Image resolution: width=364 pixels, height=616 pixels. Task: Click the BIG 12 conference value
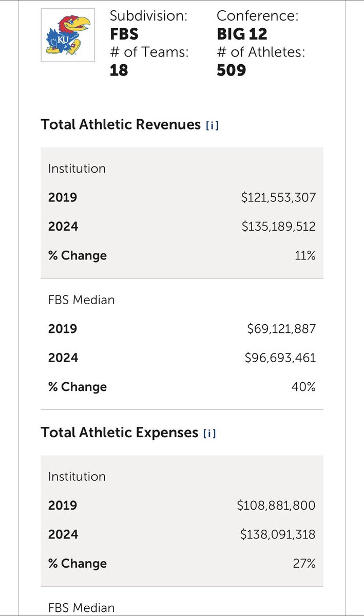click(242, 34)
